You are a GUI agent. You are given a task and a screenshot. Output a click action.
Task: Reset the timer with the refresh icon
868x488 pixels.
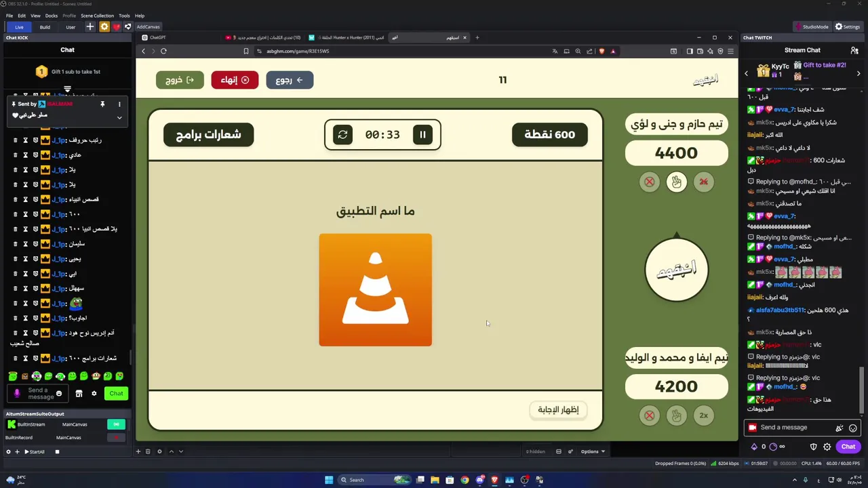coord(342,135)
